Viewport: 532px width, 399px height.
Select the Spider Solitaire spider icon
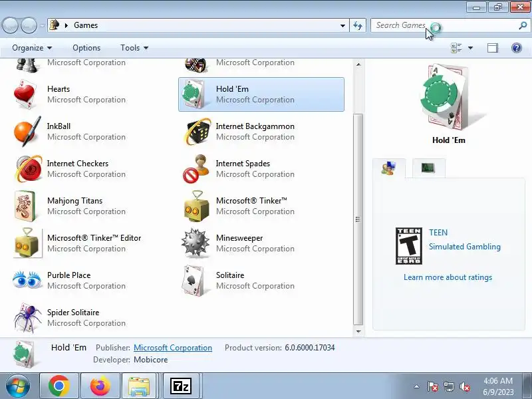(28, 318)
